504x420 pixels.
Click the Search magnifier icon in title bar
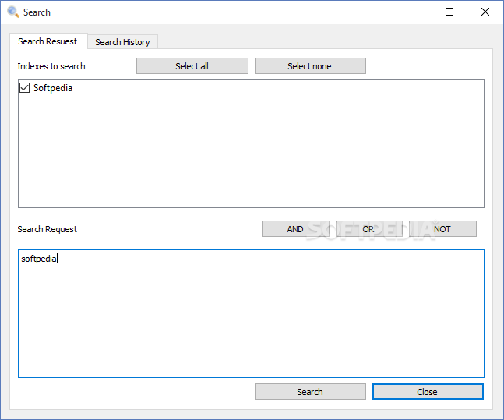click(x=13, y=12)
